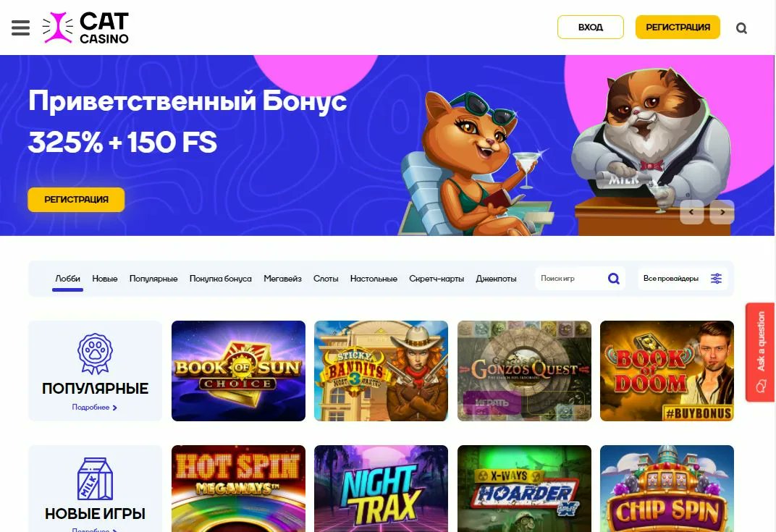Open the Джекпоты tab
Screen dimensions: 776x532
(x=496, y=279)
